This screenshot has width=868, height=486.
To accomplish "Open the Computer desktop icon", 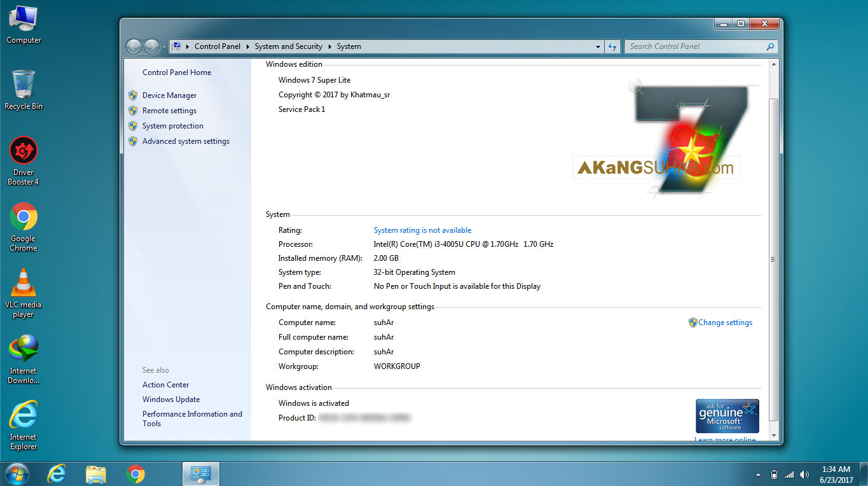I will (x=23, y=25).
